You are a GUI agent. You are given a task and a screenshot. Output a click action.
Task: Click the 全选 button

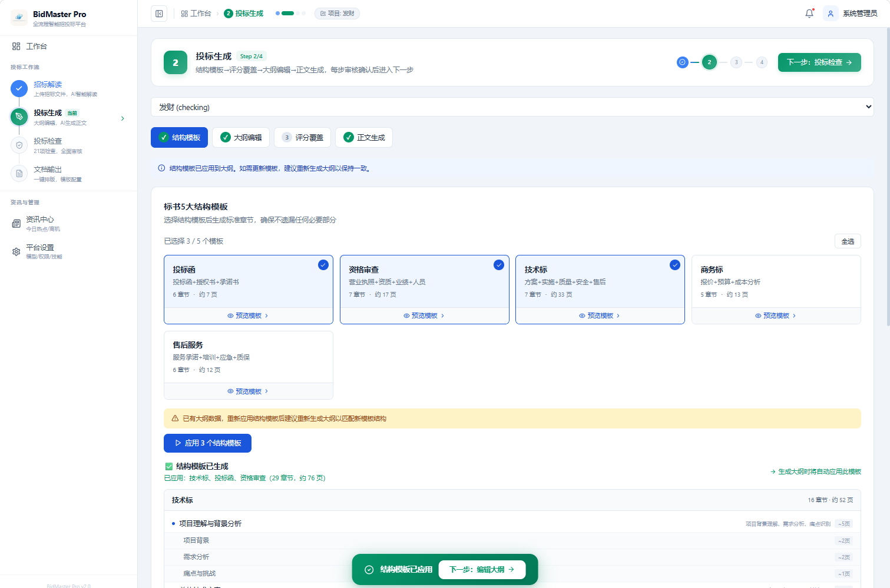pyautogui.click(x=848, y=241)
